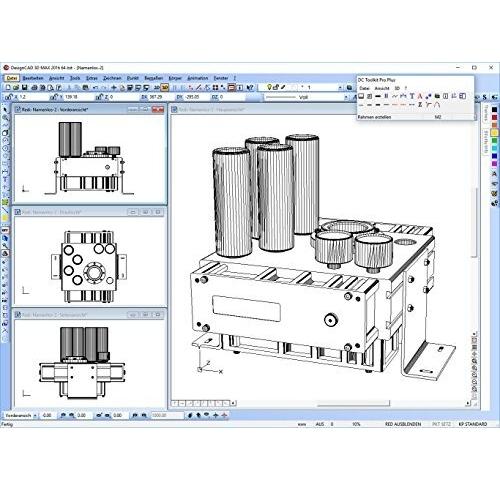Screen dimensions: 500x500
Task: Open the Datei menu in main menu bar
Action: point(12,78)
